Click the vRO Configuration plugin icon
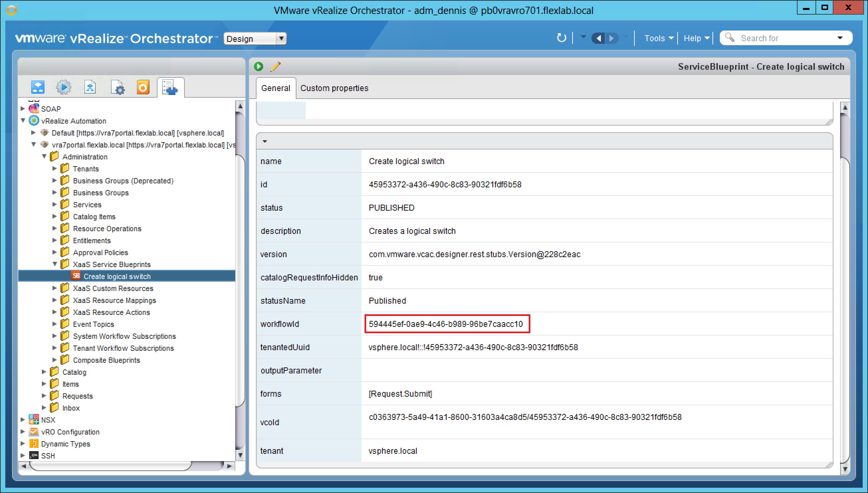This screenshot has height=493, width=868. (34, 432)
